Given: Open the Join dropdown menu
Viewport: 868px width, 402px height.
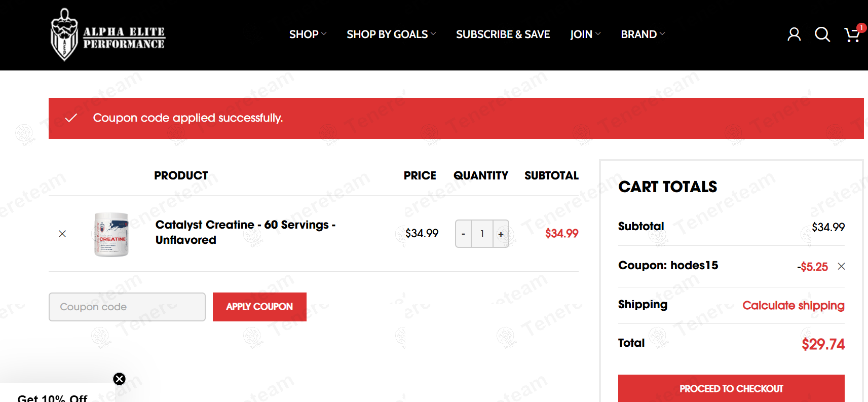Looking at the screenshot, I should coord(585,34).
